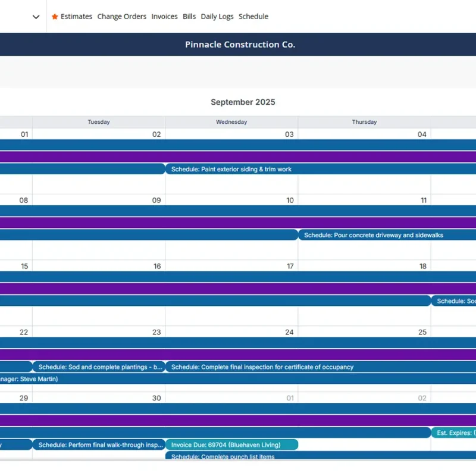Select day 04 in the first week
The height and width of the screenshot is (476, 476).
tap(422, 134)
